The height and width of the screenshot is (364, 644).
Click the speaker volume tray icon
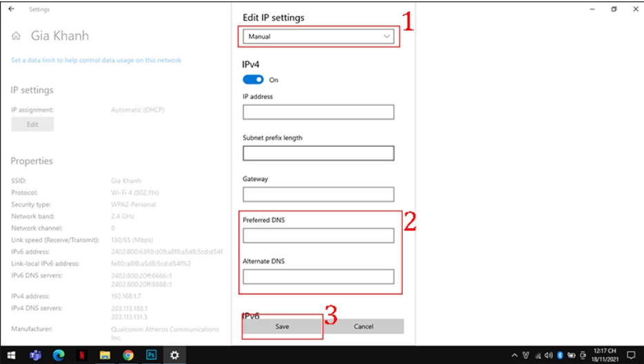(549, 355)
